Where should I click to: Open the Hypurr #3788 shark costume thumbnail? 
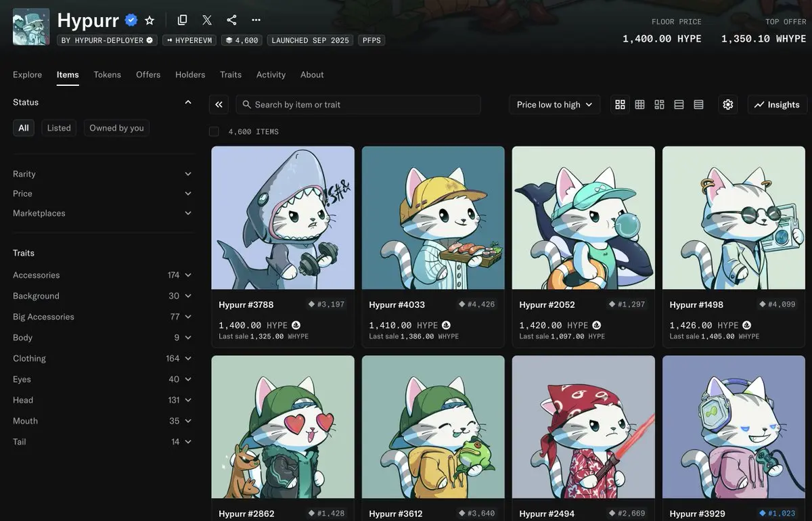point(283,218)
